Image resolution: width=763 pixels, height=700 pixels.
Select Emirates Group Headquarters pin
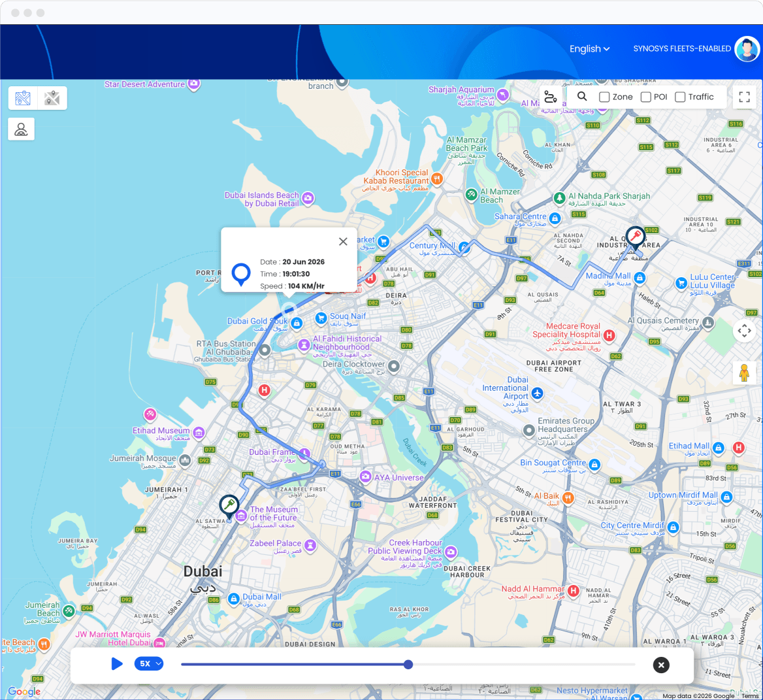click(529, 430)
